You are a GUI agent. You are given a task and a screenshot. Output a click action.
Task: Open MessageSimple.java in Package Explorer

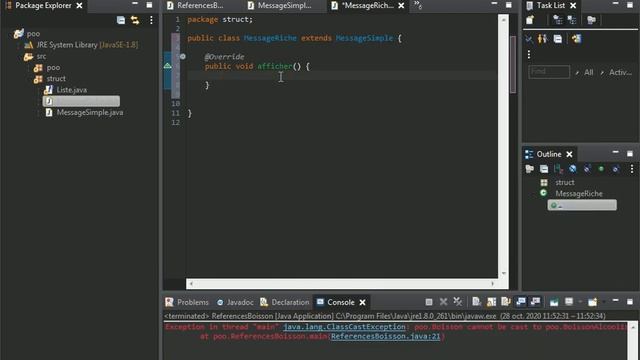pos(84,112)
